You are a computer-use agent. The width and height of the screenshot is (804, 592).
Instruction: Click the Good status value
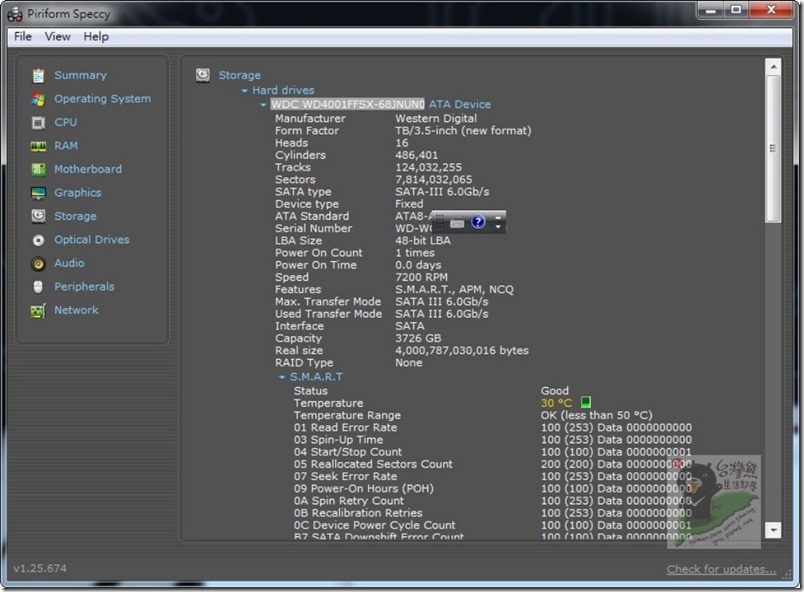point(554,391)
